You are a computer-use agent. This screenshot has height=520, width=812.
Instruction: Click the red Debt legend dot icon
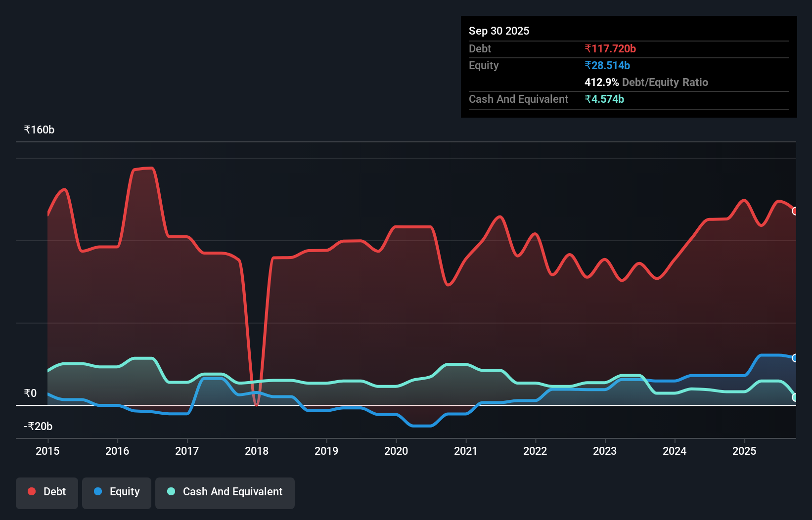point(31,491)
